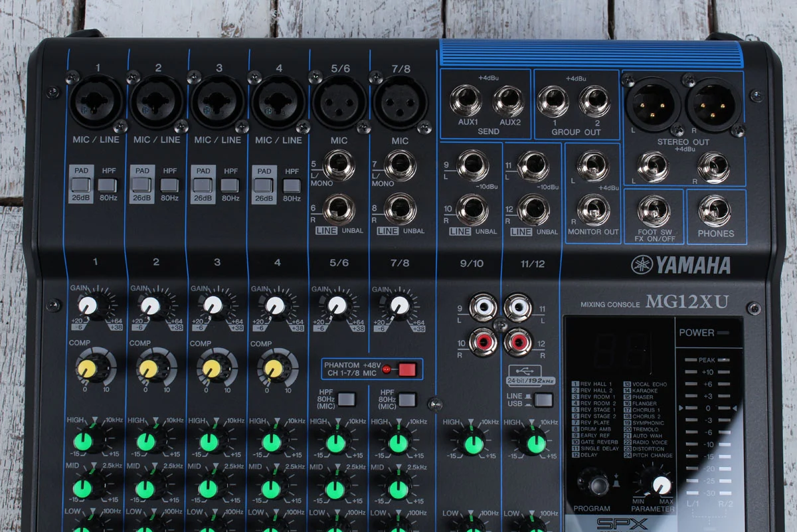Select the GROUP OUT 2 jack
The height and width of the screenshot is (532, 797).
(x=594, y=101)
